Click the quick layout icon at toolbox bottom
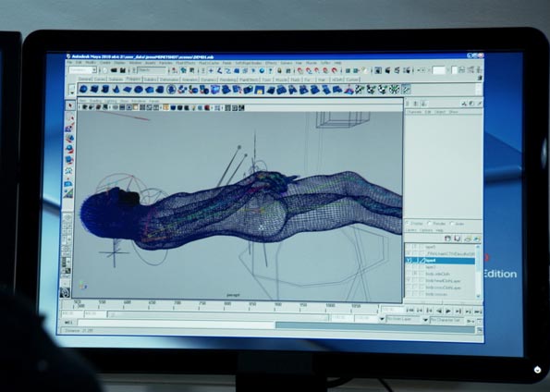 click(66, 292)
